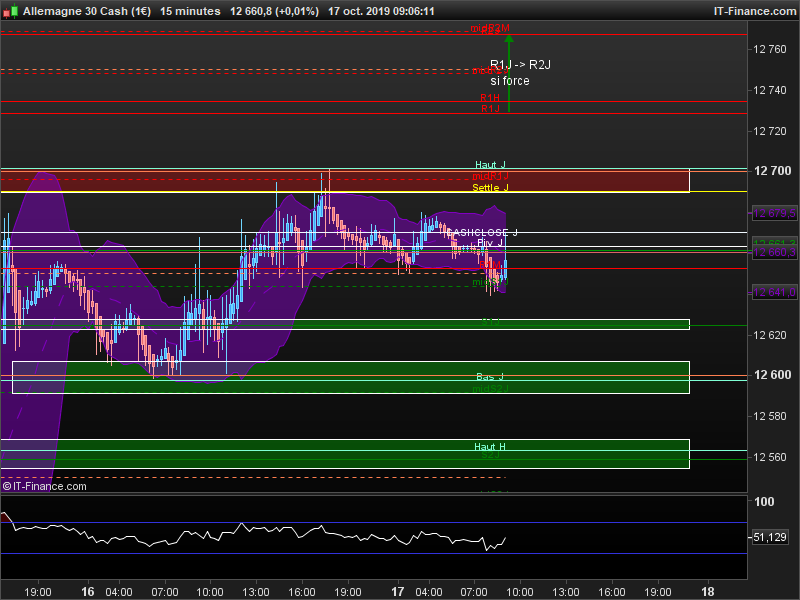Image resolution: width=800 pixels, height=600 pixels.
Task: Click the R1J -> R2J si force annotation
Action: (520, 72)
